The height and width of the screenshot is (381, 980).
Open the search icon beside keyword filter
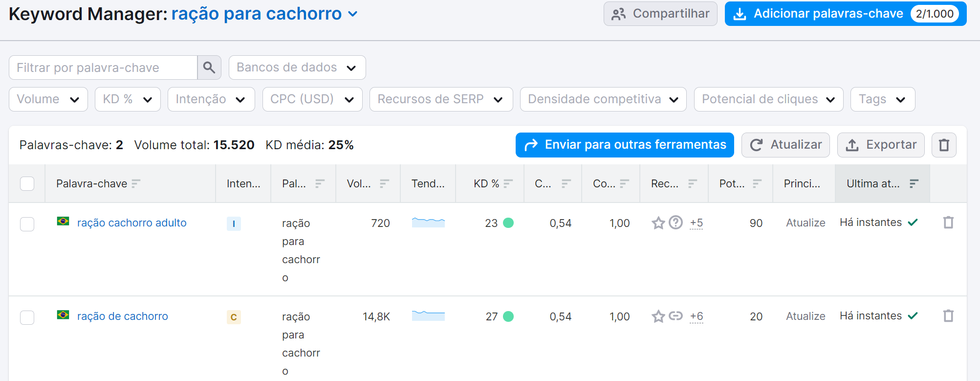point(209,67)
